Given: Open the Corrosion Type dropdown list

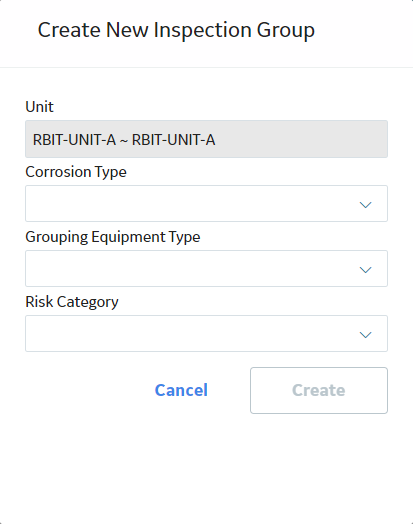Looking at the screenshot, I should pos(206,204).
